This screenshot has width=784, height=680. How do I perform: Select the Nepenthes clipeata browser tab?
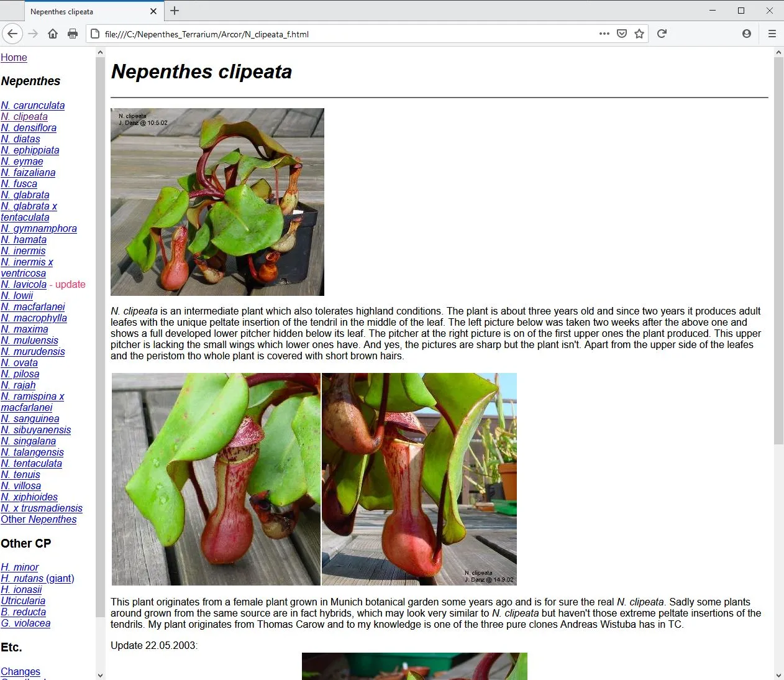point(81,11)
